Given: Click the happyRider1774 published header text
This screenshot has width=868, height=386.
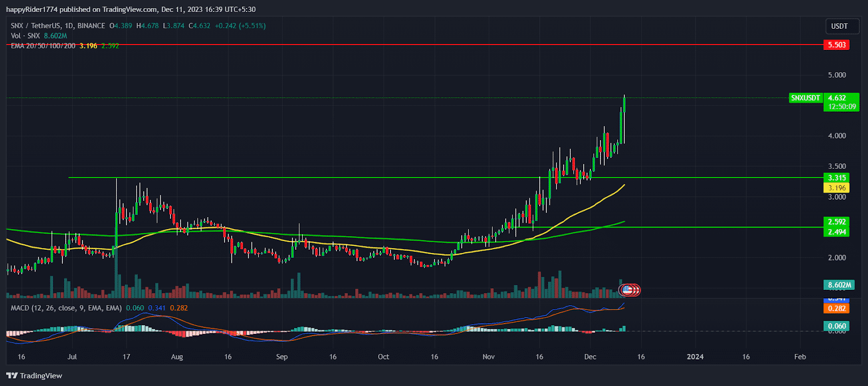Looking at the screenshot, I should [131, 9].
